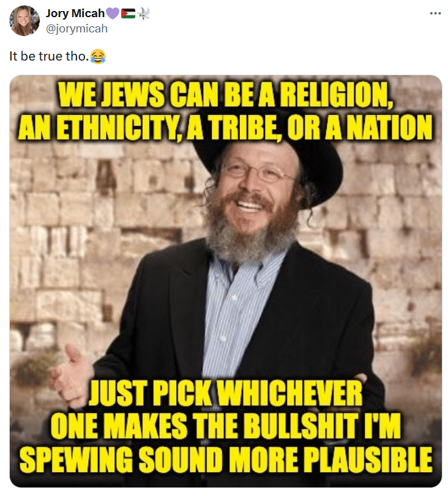Open the Jory Micah display name link
Screen dimensions: 448x496
tap(75, 13)
